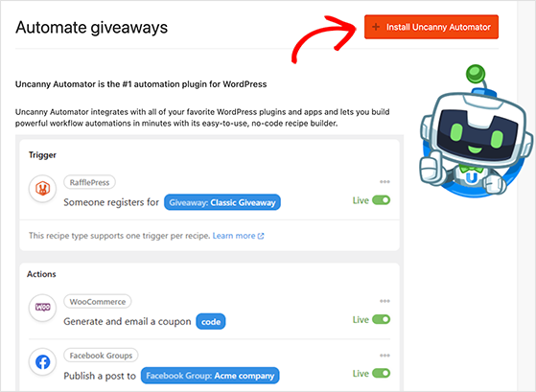Click the coupon code token
Screen dimensions: 536x392
pyautogui.click(x=211, y=322)
